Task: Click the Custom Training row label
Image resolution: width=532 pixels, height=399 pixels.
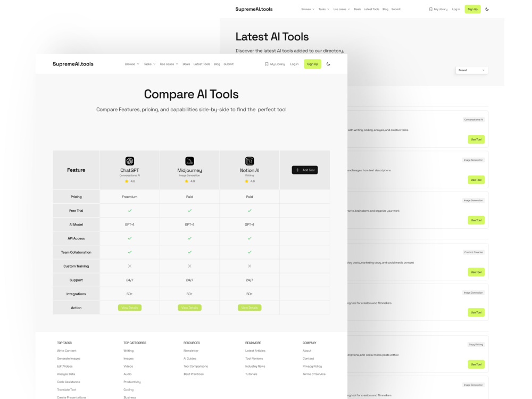Action: point(76,267)
